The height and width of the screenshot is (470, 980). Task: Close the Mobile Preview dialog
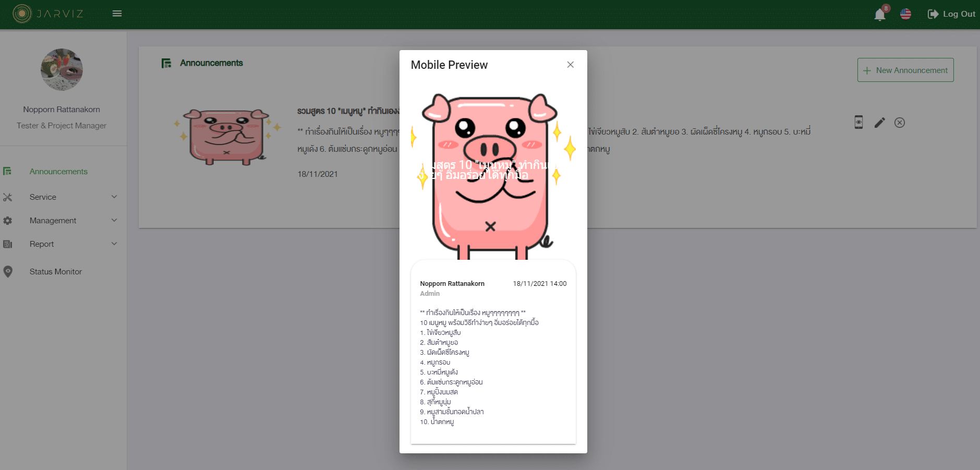point(570,65)
